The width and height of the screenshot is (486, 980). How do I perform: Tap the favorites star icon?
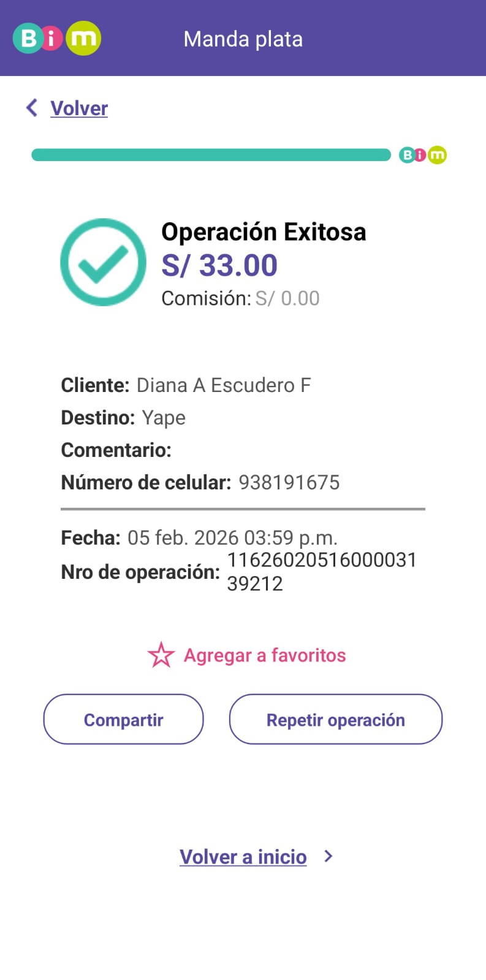coord(161,655)
